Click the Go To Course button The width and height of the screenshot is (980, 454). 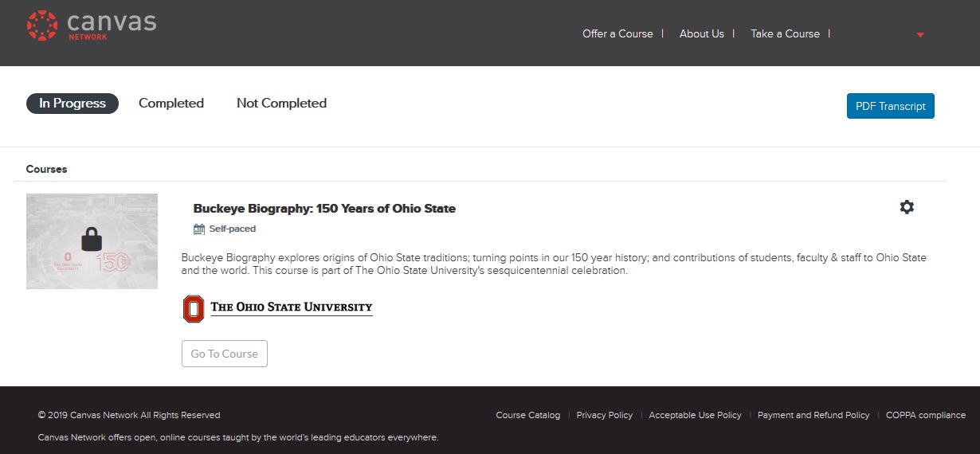[225, 354]
